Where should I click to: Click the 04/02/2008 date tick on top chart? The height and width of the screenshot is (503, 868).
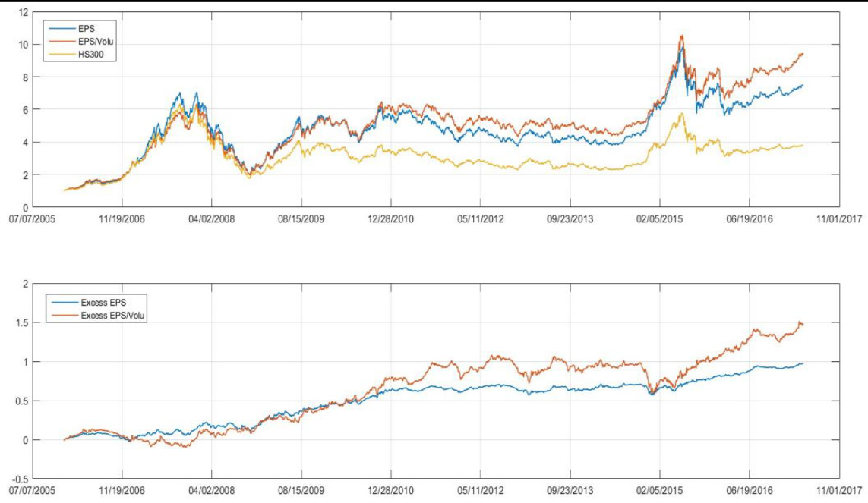pyautogui.click(x=211, y=218)
